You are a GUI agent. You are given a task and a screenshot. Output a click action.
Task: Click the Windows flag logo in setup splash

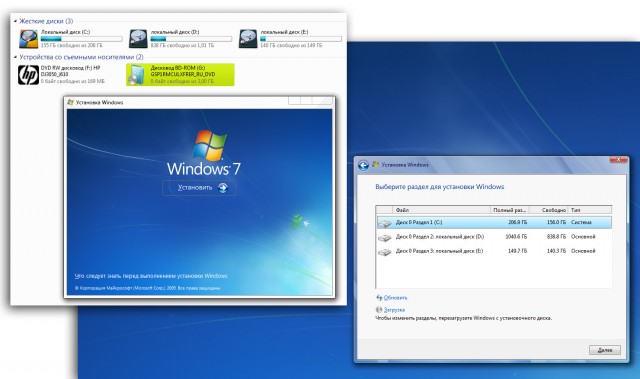(210, 145)
